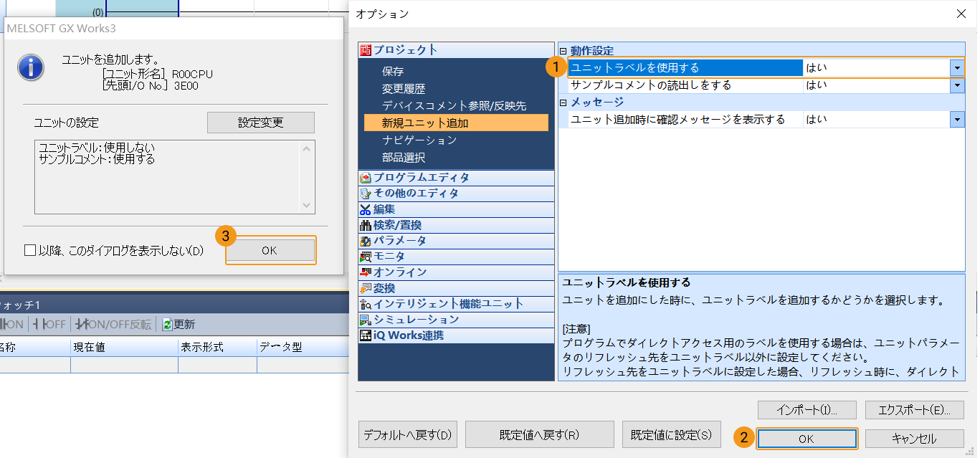Viewport: 980px width, 458px height.
Task: Click 既定値に設定(S) button
Action: [671, 434]
